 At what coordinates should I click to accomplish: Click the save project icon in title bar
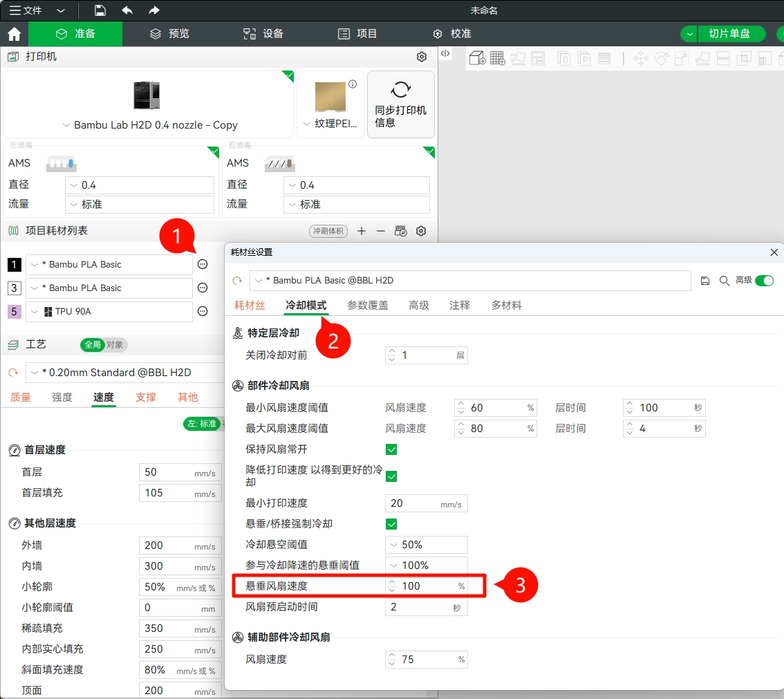pos(100,10)
